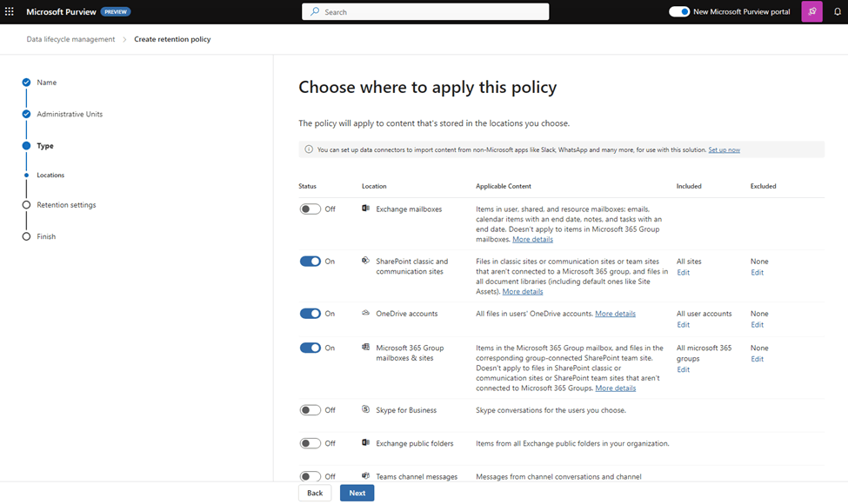Click the breadcrumb chevron separator

coord(124,39)
